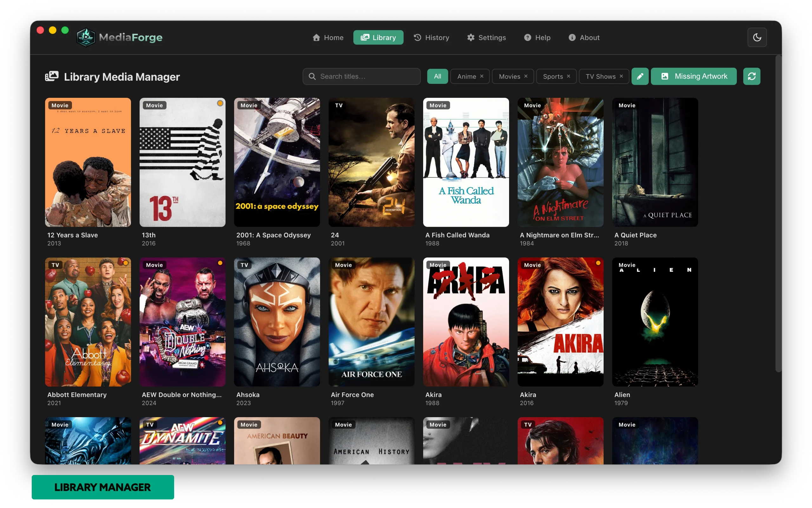Click the orange dot on 13th poster

pos(220,103)
